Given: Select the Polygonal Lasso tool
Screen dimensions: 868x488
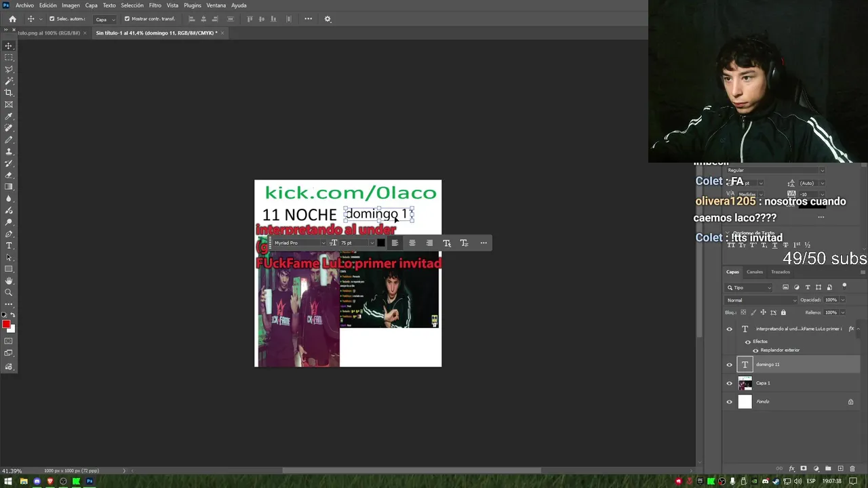Looking at the screenshot, I should pyautogui.click(x=9, y=69).
